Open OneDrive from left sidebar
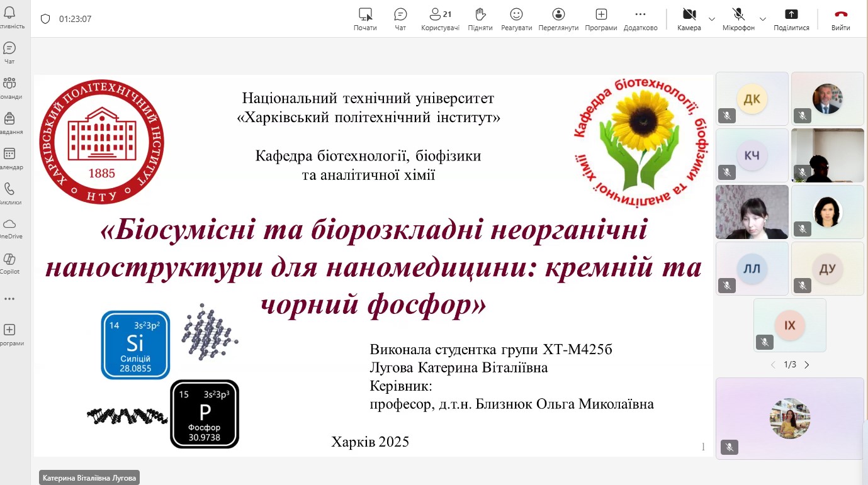This screenshot has width=868, height=485. tap(9, 227)
